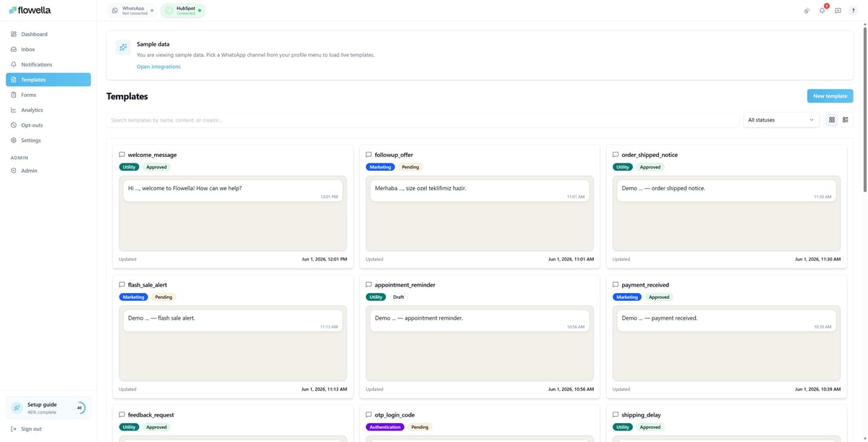
Task: Open Notifications from the sidebar
Action: pyautogui.click(x=48, y=64)
